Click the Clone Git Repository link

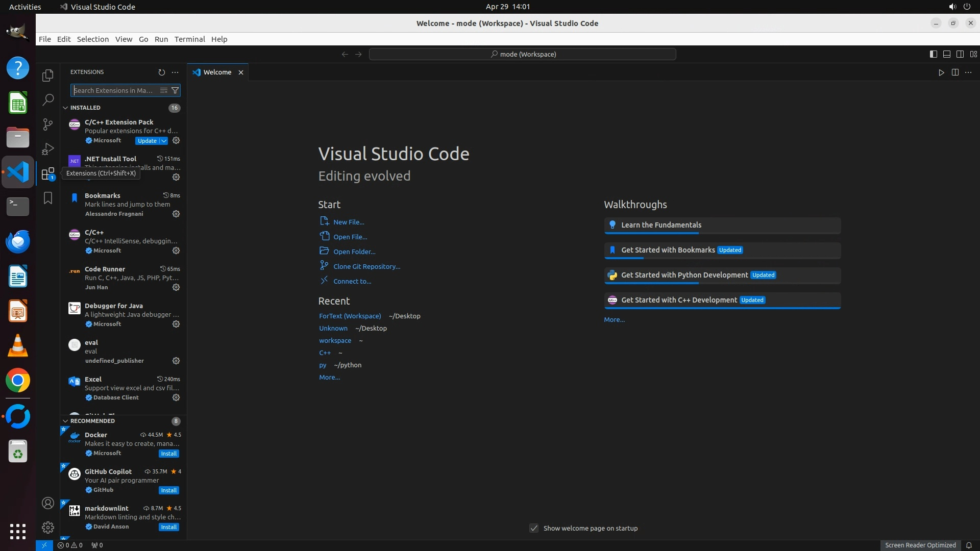[x=366, y=266]
